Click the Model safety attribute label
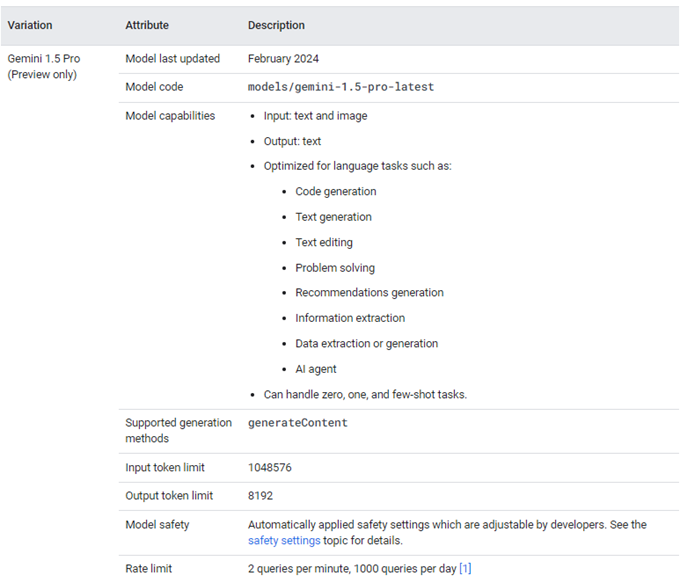This screenshot has width=681, height=584. click(x=157, y=525)
